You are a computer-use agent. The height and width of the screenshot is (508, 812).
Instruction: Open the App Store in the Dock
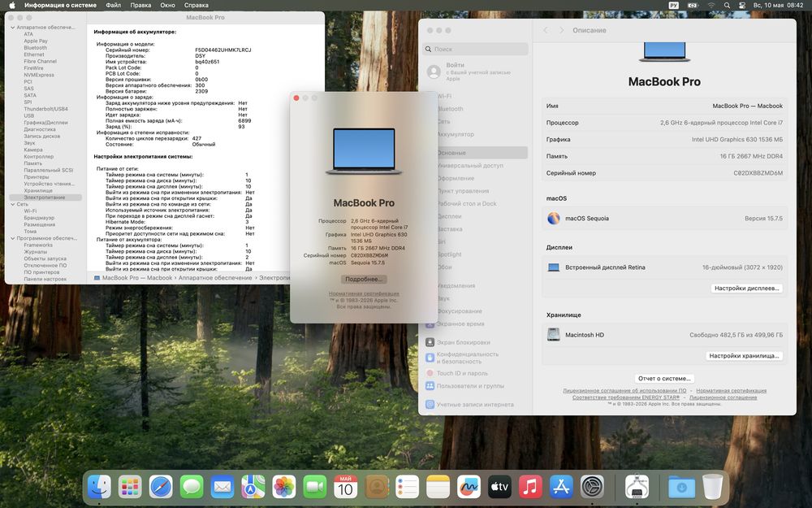tap(561, 487)
